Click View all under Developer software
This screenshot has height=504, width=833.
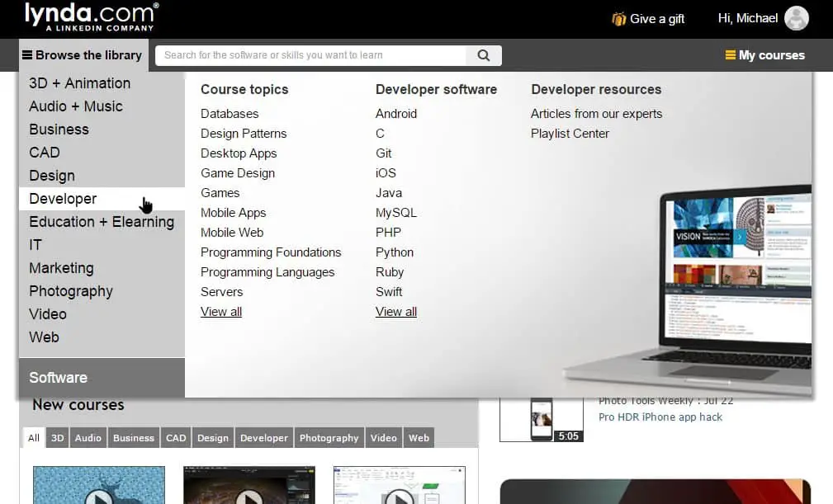tap(396, 312)
